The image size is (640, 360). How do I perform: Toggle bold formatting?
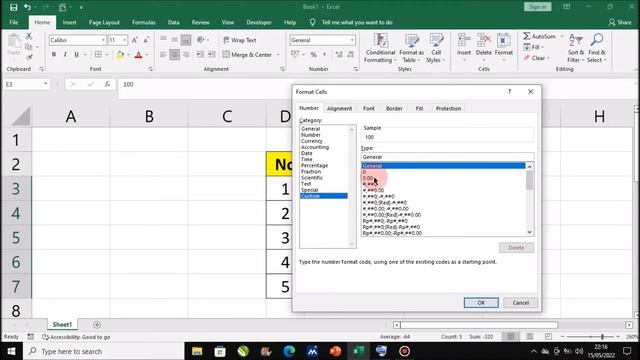(x=53, y=54)
